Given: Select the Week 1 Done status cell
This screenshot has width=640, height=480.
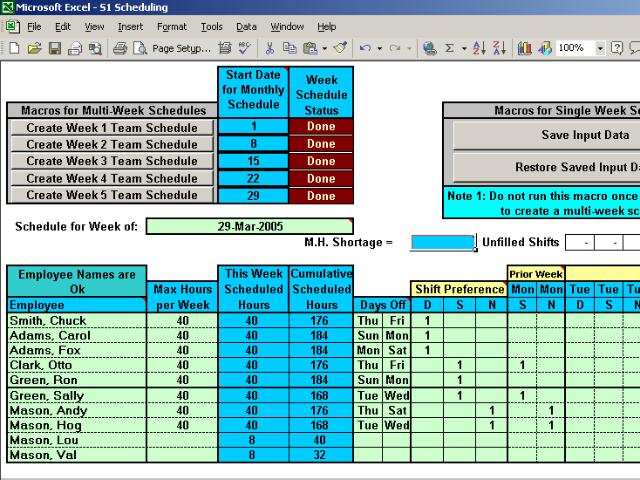Looking at the screenshot, I should 321,127.
